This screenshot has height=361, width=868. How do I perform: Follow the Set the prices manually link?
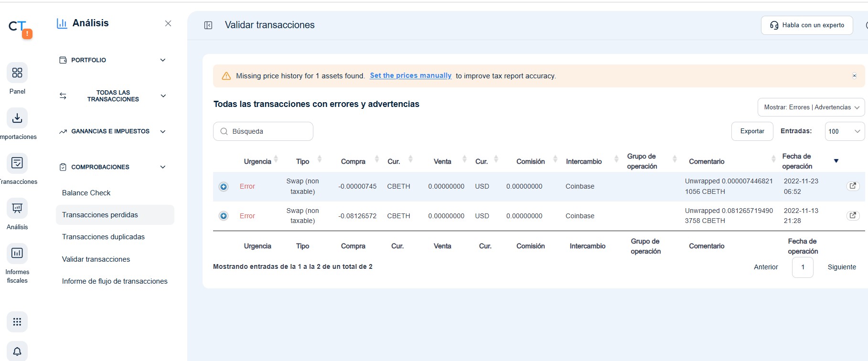pyautogui.click(x=410, y=75)
